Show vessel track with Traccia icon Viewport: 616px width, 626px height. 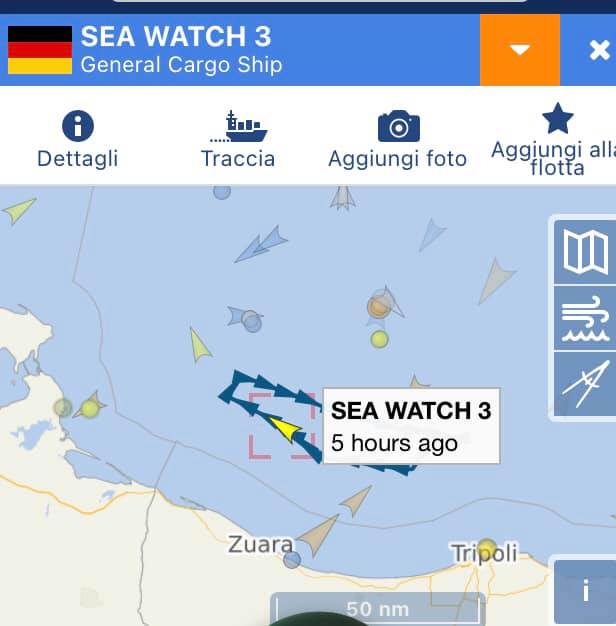239,127
